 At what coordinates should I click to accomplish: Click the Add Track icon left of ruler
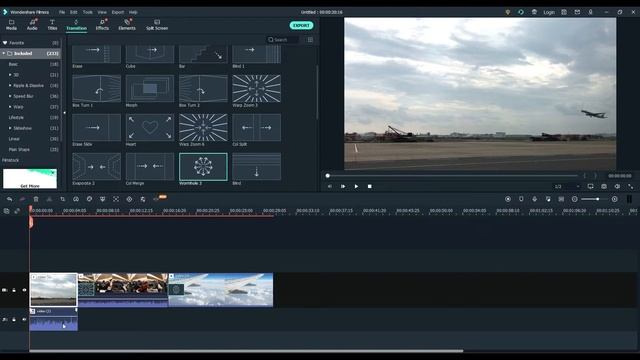(x=7, y=211)
